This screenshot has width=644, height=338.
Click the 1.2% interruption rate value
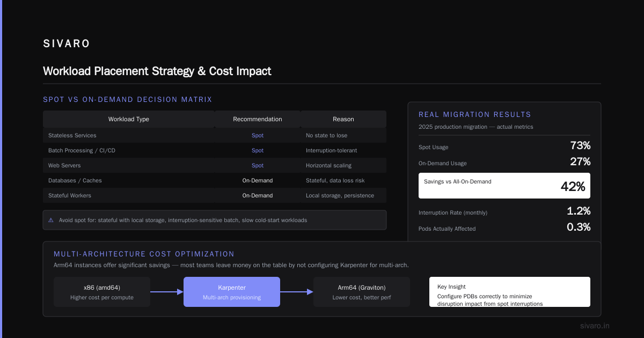(x=579, y=211)
